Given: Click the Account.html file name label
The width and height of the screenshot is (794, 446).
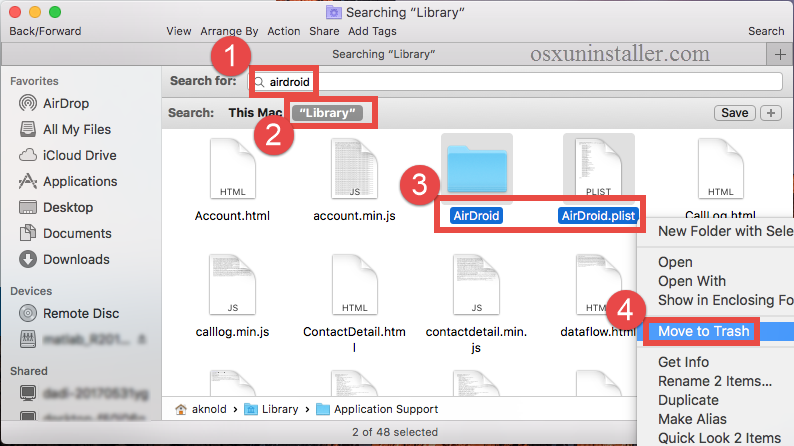Looking at the screenshot, I should (x=232, y=216).
